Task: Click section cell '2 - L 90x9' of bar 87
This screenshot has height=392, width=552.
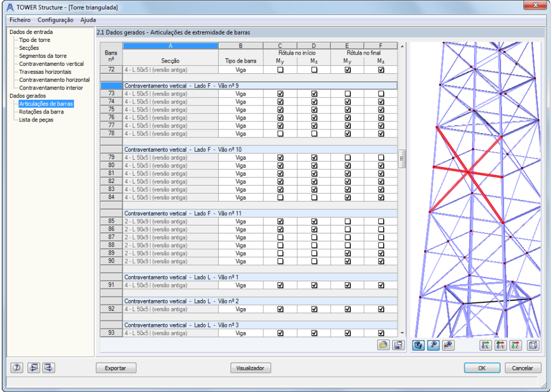Action: click(x=170, y=237)
